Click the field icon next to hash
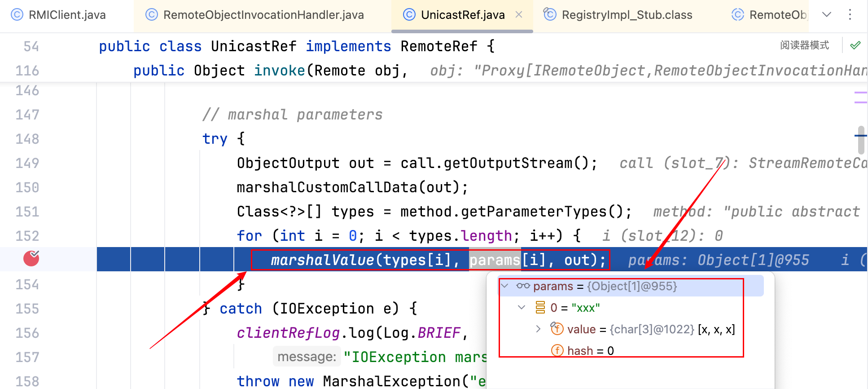This screenshot has height=389, width=868. (x=557, y=350)
